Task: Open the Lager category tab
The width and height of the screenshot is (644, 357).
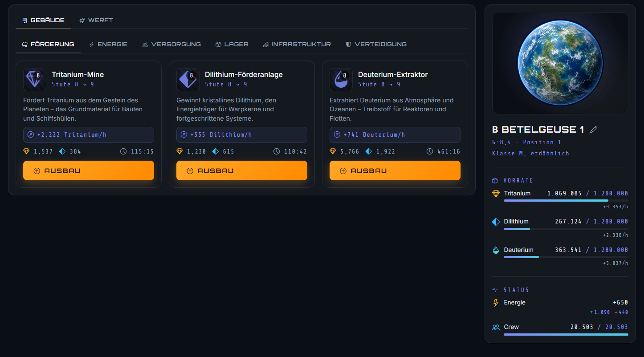Action: point(232,45)
